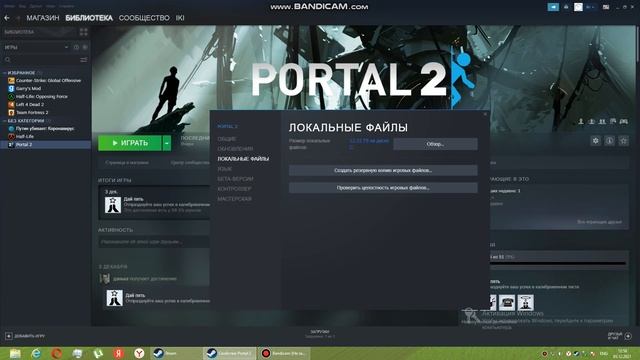Select Team Fortress 2 in library
Screen dimensions: 640x360
28,113
